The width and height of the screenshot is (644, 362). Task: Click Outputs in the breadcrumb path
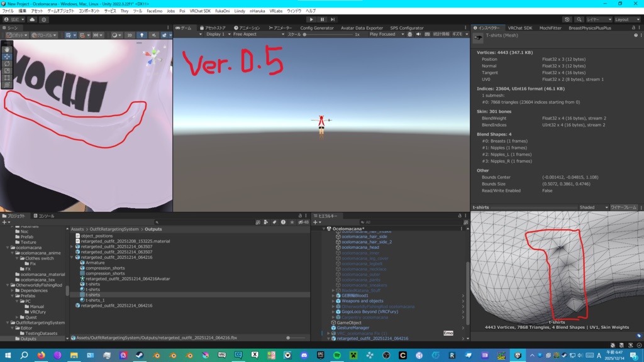[153, 229]
